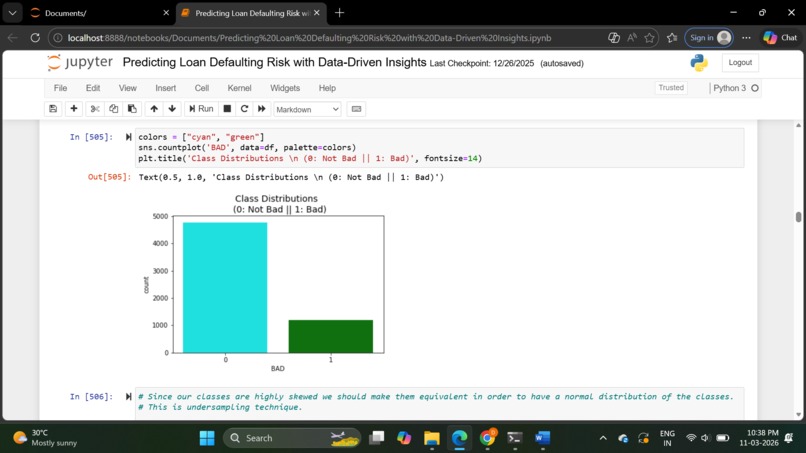Open the Insert menu

coord(166,88)
